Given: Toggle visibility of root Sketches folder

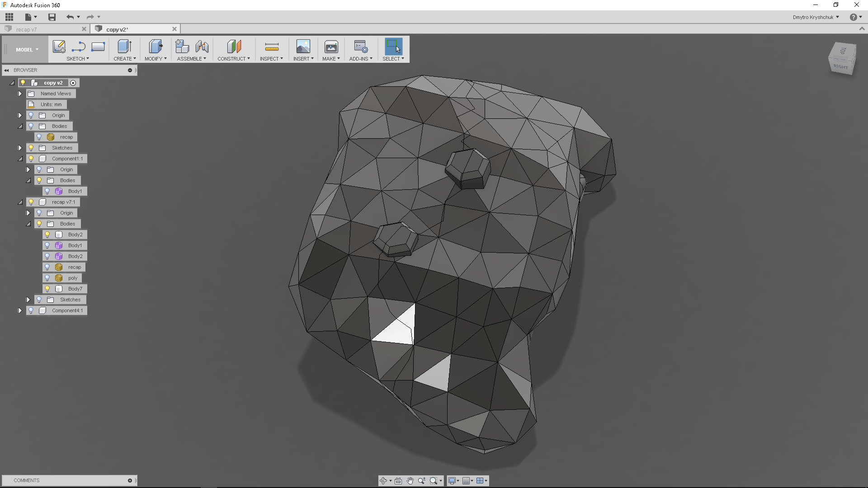Looking at the screenshot, I should [31, 148].
